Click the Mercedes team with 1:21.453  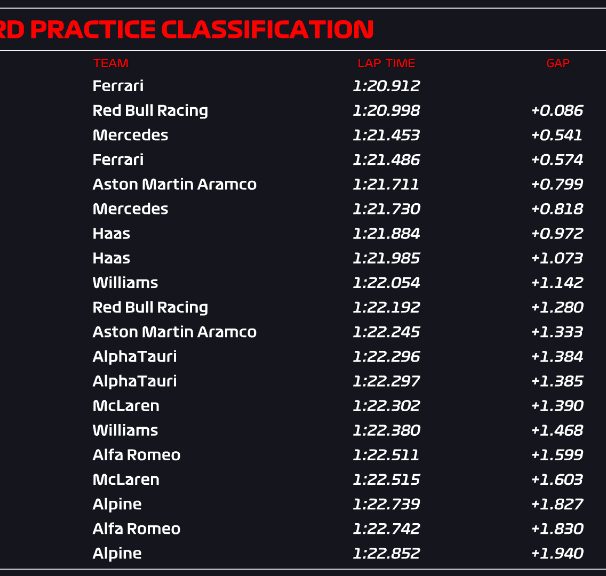[130, 135]
